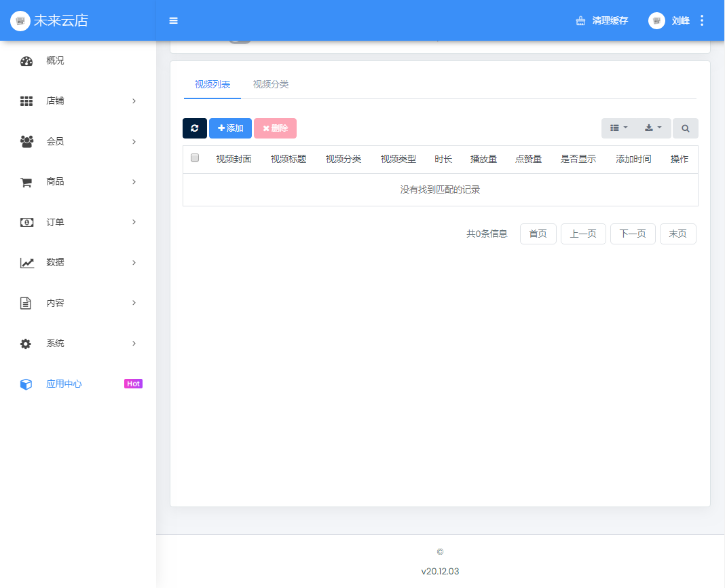This screenshot has width=725, height=588.
Task: Click the three-dot more options icon
Action: tap(702, 20)
